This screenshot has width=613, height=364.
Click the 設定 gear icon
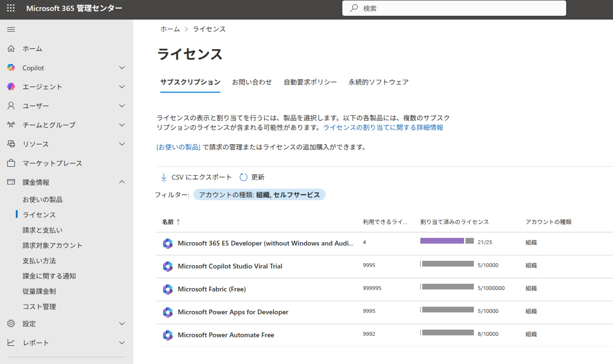coord(11,323)
